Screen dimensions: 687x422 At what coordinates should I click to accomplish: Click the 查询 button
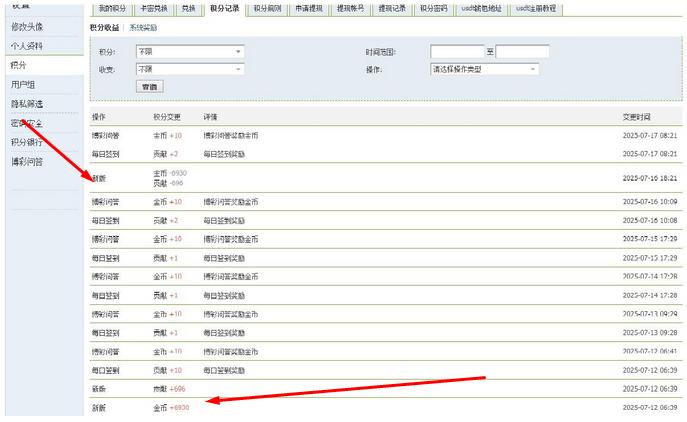click(x=150, y=87)
